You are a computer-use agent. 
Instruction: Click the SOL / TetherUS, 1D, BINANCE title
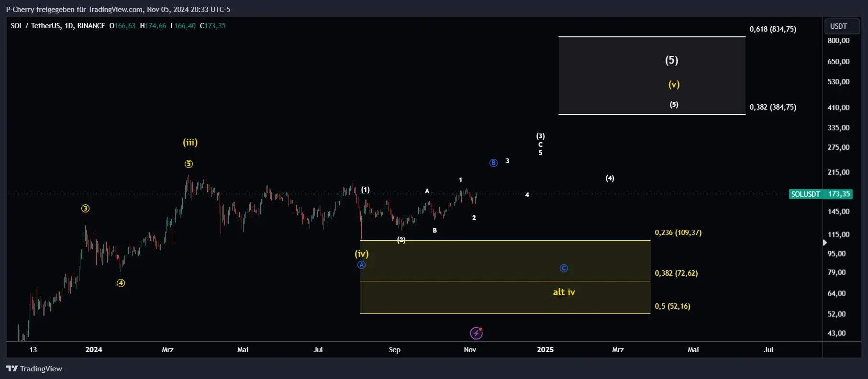click(58, 26)
